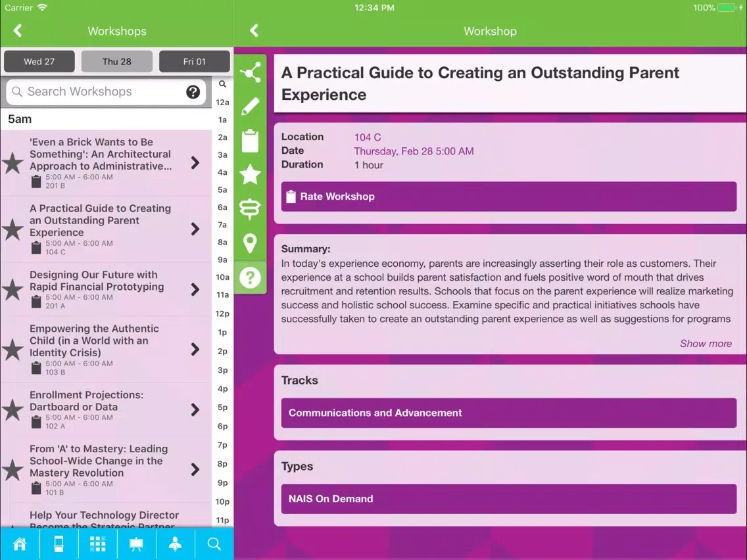The width and height of the screenshot is (747, 560).
Task: Tap clipboard icon on 'From A to Mastery' row
Action: [36, 488]
